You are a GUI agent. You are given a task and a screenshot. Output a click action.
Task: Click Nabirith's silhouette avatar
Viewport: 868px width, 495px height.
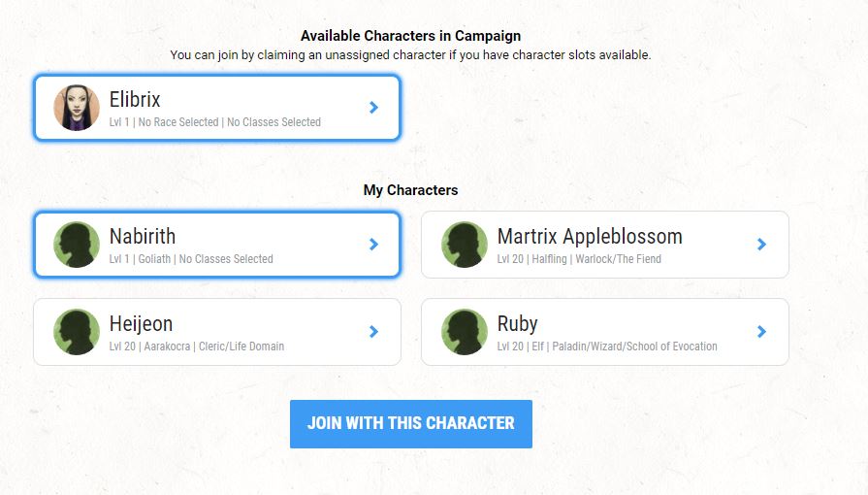(x=77, y=245)
